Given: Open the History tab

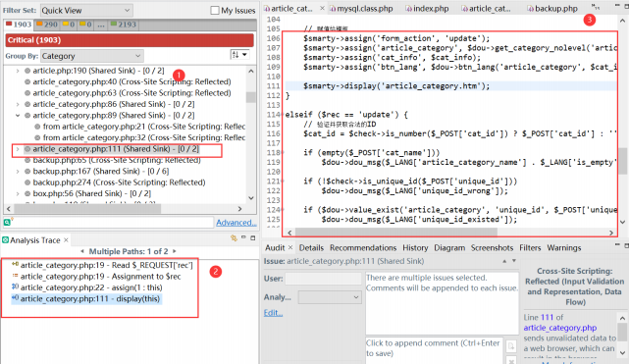Looking at the screenshot, I should pos(415,248).
